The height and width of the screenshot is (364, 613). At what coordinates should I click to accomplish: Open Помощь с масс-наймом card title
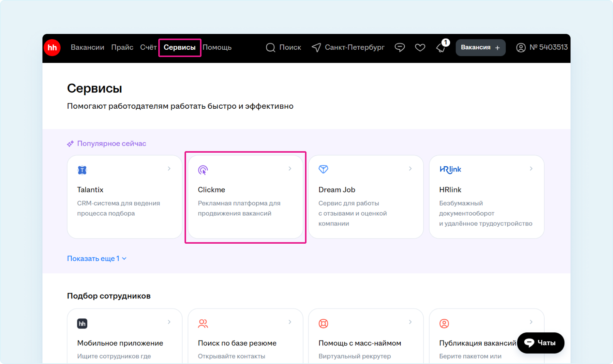point(360,343)
